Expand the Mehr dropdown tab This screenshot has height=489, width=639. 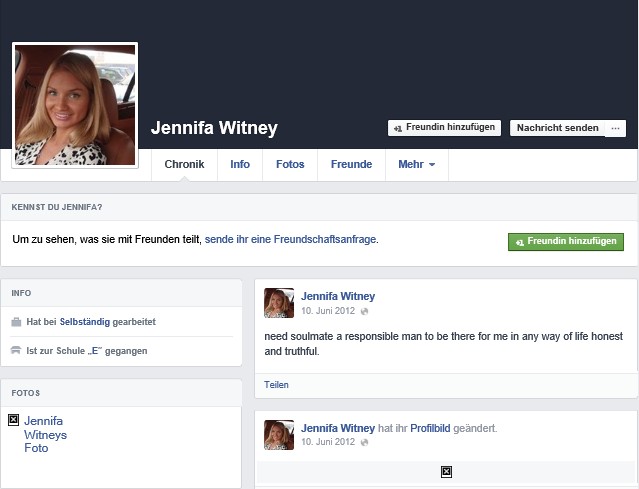pyautogui.click(x=416, y=164)
